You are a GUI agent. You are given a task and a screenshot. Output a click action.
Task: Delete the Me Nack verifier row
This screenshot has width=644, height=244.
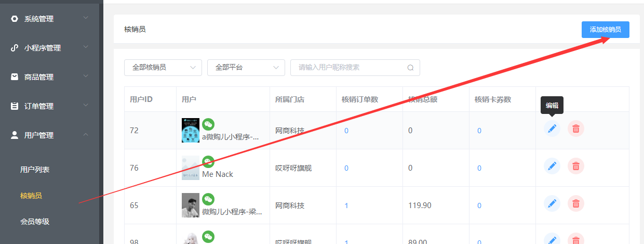coord(576,166)
